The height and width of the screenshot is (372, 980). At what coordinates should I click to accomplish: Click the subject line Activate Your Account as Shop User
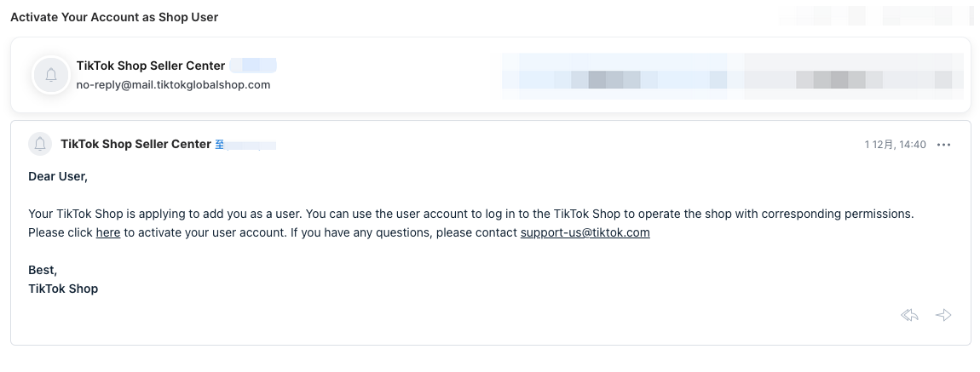click(x=114, y=17)
